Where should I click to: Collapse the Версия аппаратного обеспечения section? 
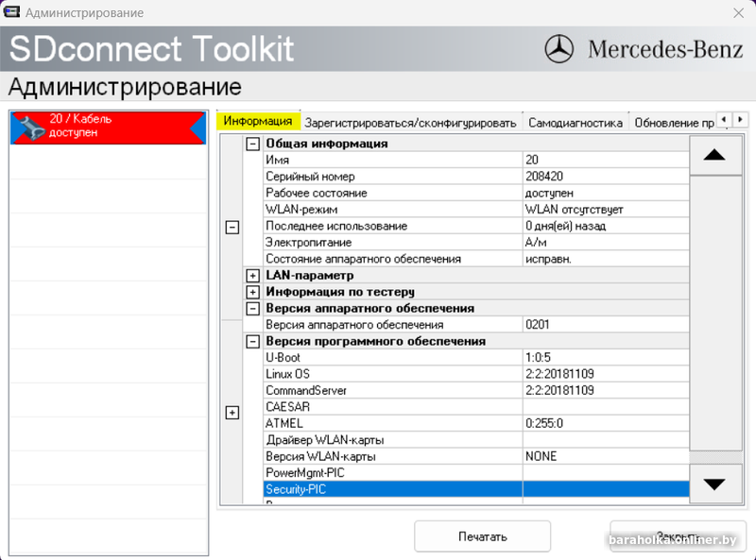tap(252, 309)
